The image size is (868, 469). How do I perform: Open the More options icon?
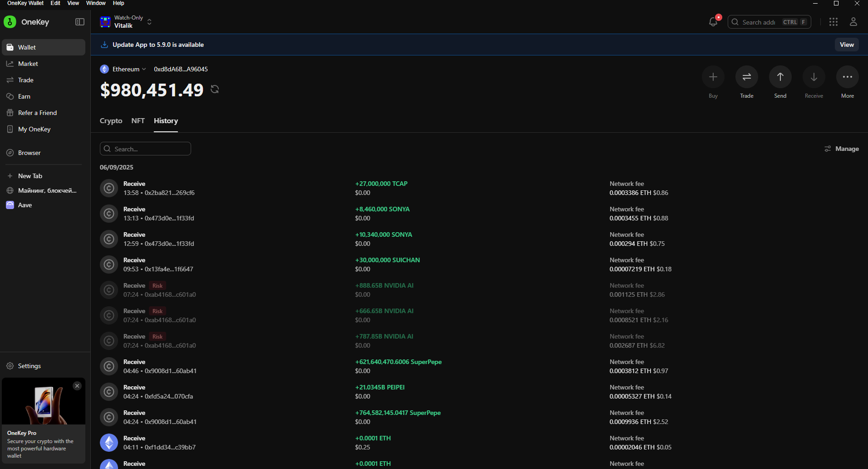(848, 77)
